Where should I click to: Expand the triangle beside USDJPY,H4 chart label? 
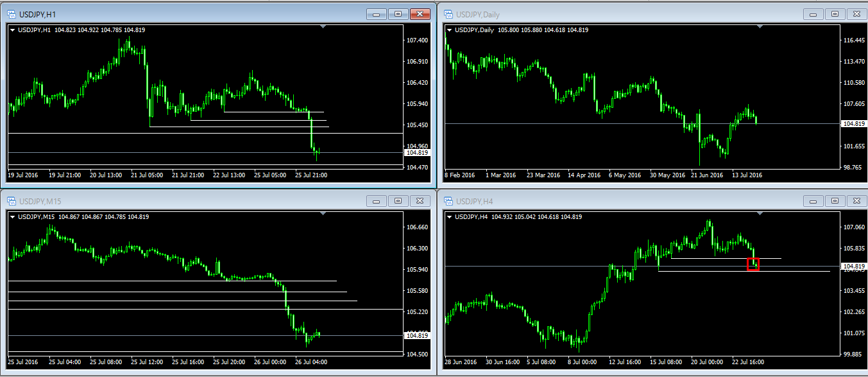[449, 217]
